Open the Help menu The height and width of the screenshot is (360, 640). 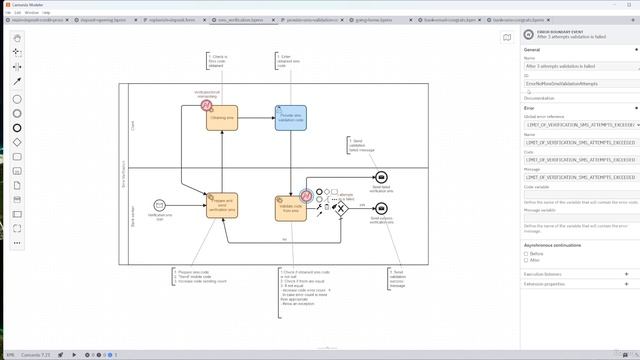point(46,13)
